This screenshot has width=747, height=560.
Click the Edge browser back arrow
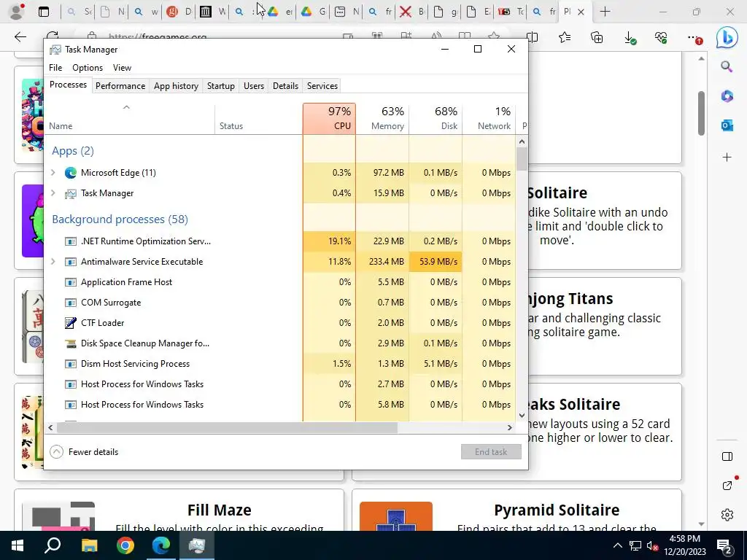coord(20,37)
